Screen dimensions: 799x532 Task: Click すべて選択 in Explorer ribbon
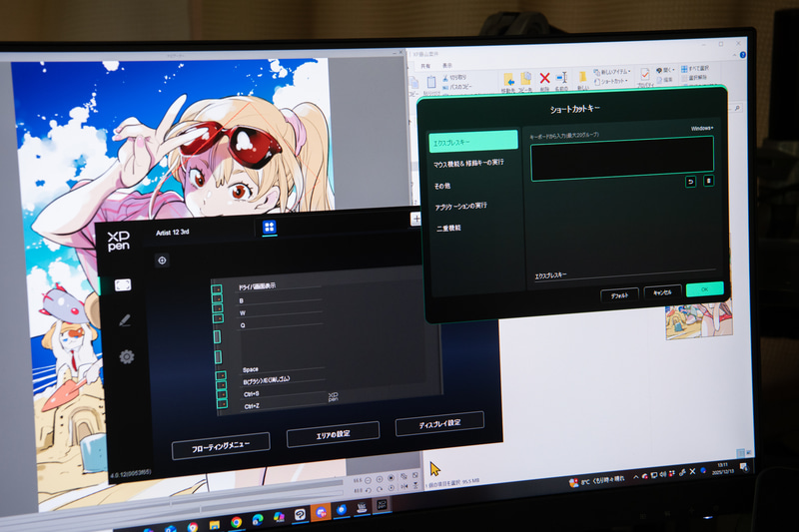point(695,68)
